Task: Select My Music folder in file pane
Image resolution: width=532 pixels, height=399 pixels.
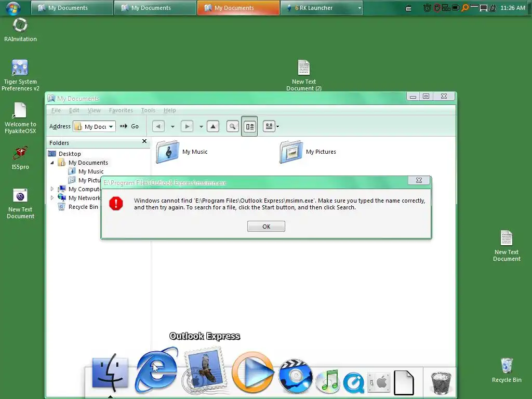Action: 182,152
